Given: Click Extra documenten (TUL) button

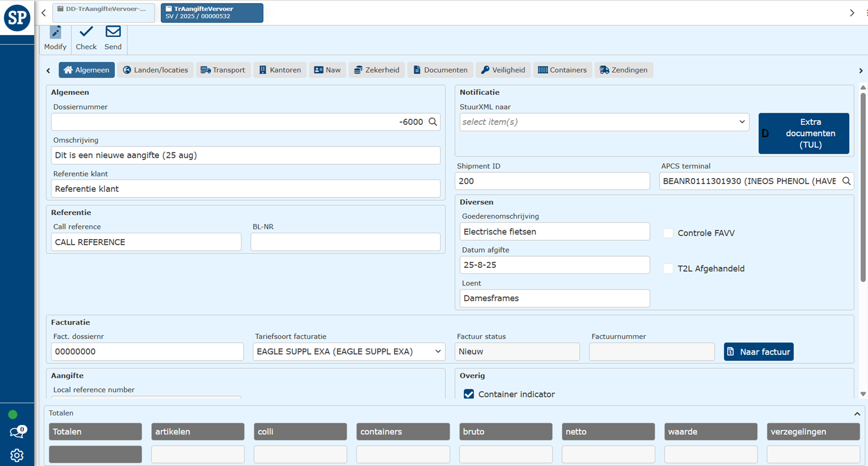Looking at the screenshot, I should [x=804, y=134].
